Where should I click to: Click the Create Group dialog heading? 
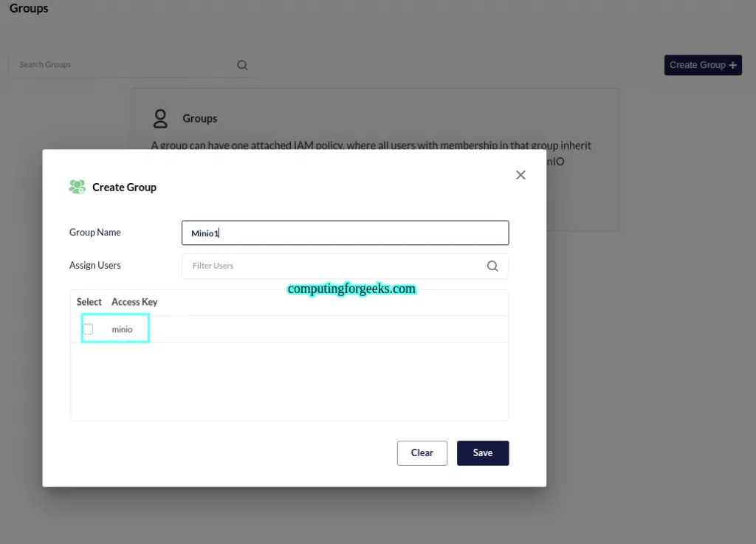tap(124, 187)
